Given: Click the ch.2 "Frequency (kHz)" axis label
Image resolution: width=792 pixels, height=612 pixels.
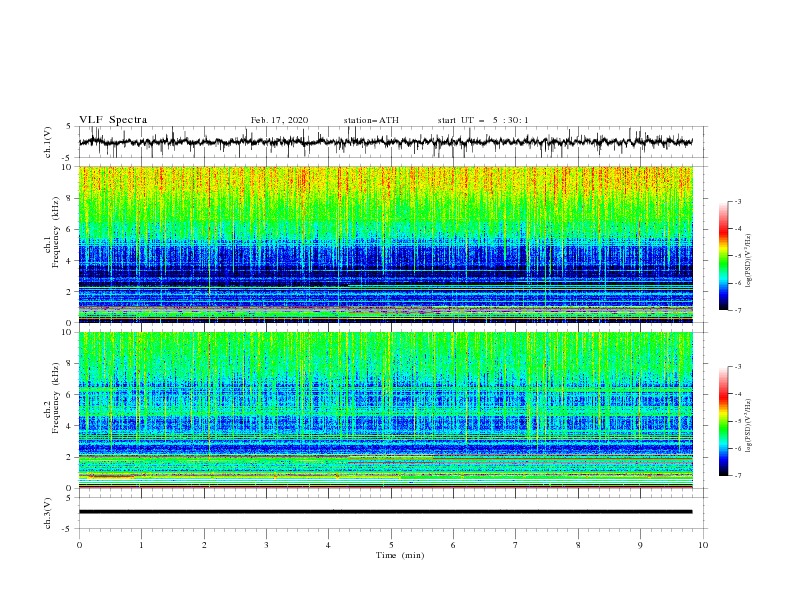Looking at the screenshot, I should coord(56,398).
